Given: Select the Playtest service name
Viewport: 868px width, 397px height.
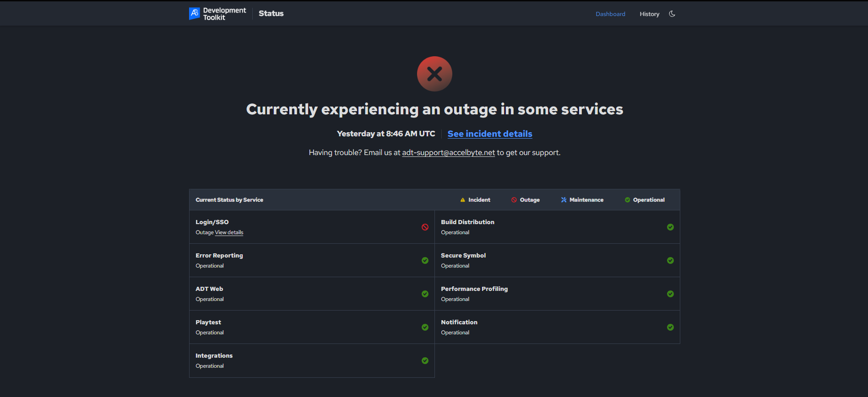Looking at the screenshot, I should click(x=208, y=322).
